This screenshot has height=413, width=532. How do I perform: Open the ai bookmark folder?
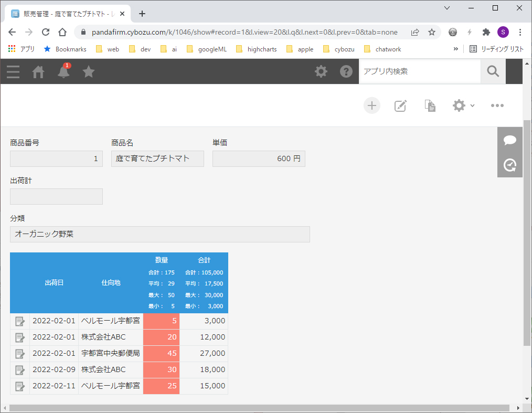169,49
